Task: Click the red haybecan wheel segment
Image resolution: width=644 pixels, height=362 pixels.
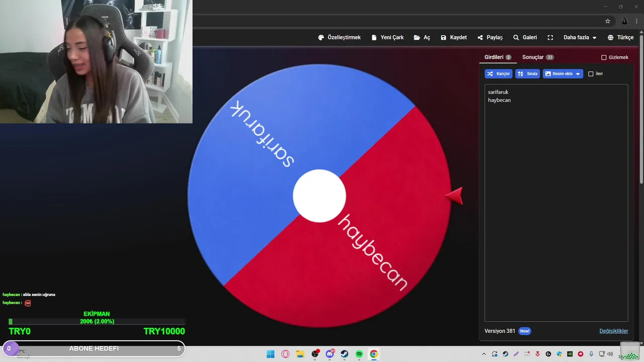Action: coord(382,251)
